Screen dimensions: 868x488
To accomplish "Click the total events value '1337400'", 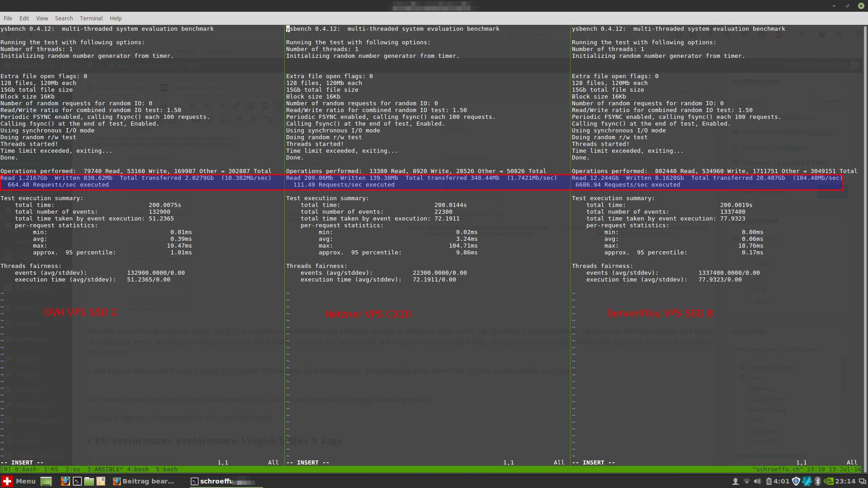I will click(x=733, y=212).
